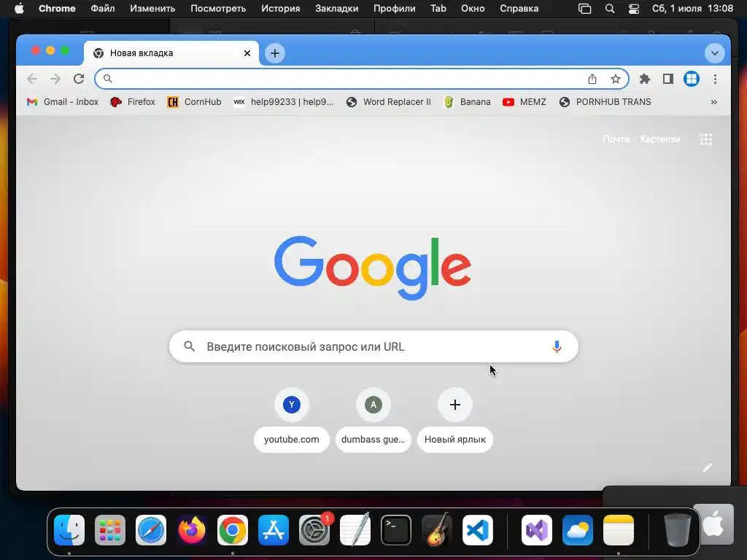Image resolution: width=747 pixels, height=560 pixels.
Task: Open the share icon in address bar
Action: tap(592, 79)
